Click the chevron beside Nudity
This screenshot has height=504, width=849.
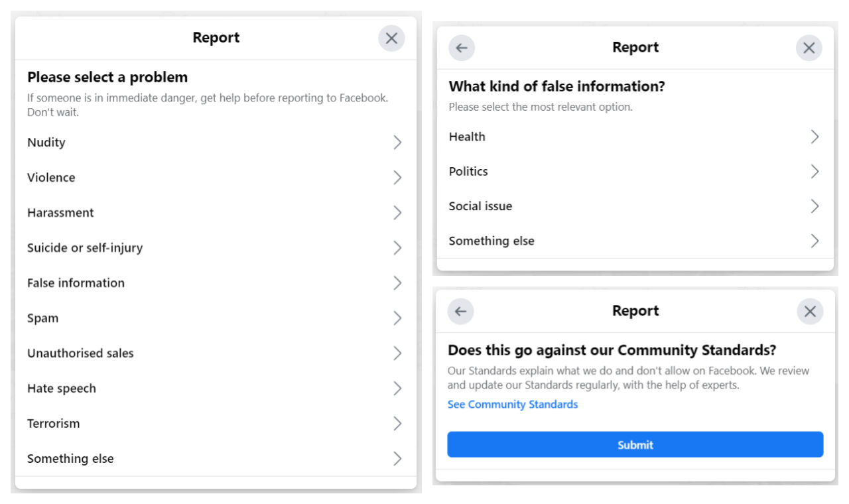click(397, 143)
